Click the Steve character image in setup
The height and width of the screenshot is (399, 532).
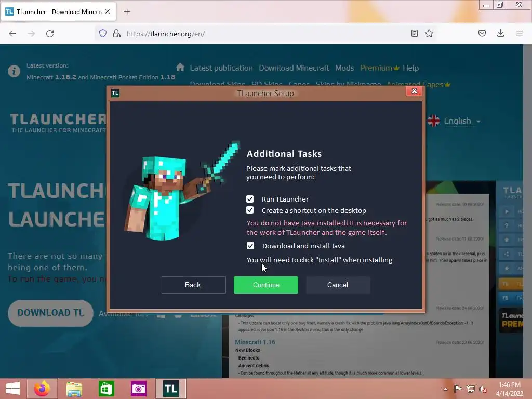click(x=182, y=192)
